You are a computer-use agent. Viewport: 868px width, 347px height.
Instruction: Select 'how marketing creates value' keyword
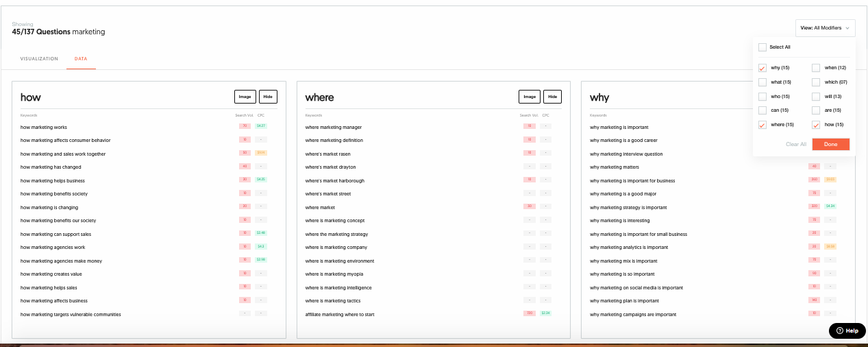(x=51, y=274)
